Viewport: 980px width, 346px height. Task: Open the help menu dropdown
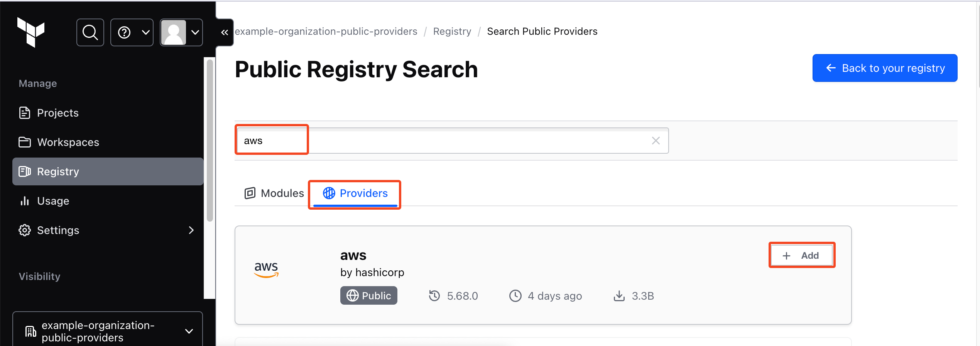(x=132, y=32)
